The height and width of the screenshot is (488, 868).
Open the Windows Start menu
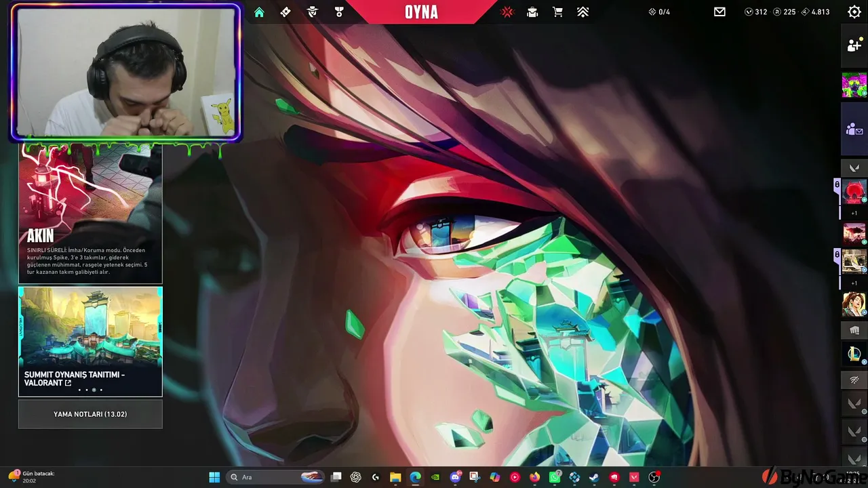point(214,477)
